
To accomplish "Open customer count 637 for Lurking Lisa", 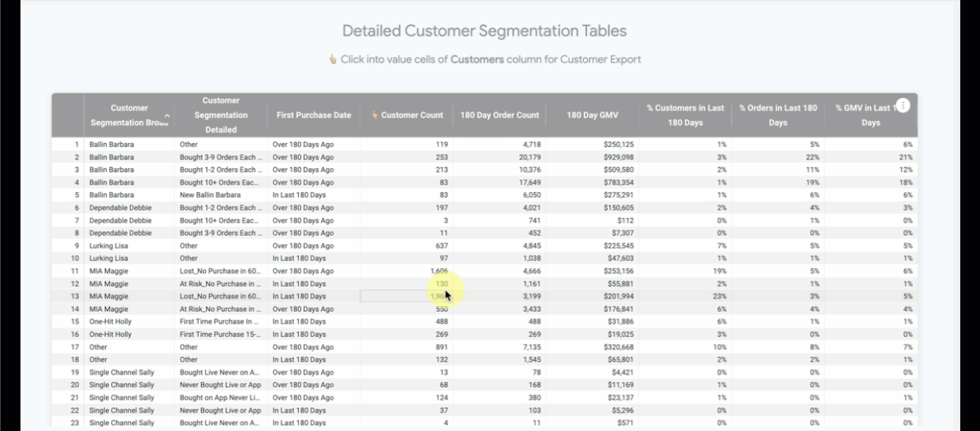I will coord(441,245).
